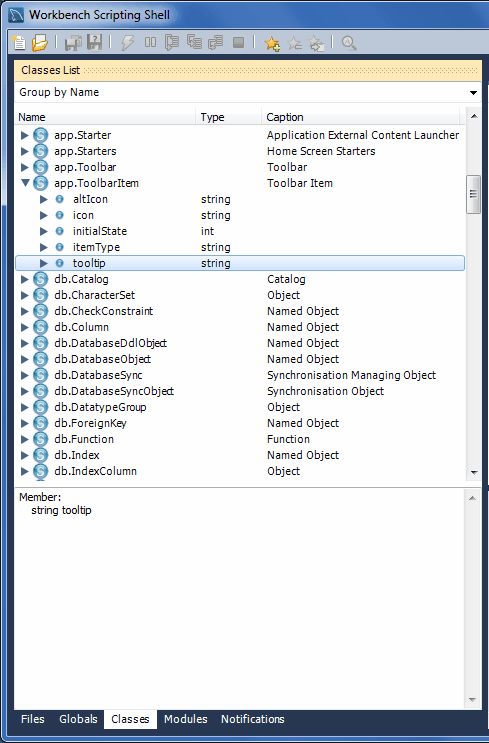This screenshot has width=489, height=743.
Task: Click the db.Catalog class icon
Action: (x=41, y=279)
